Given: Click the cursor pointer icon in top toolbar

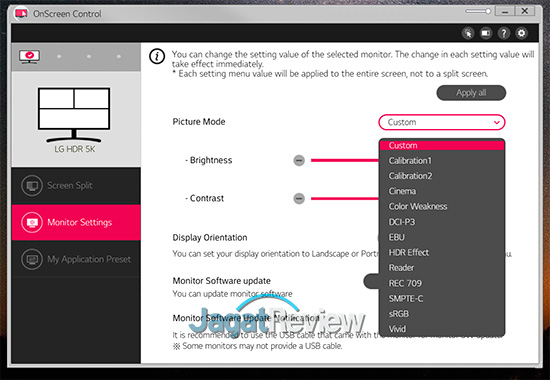Looking at the screenshot, I should (468, 33).
